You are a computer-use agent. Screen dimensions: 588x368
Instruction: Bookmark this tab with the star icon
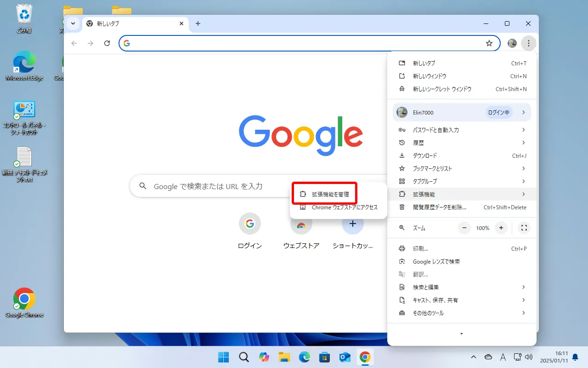click(489, 43)
